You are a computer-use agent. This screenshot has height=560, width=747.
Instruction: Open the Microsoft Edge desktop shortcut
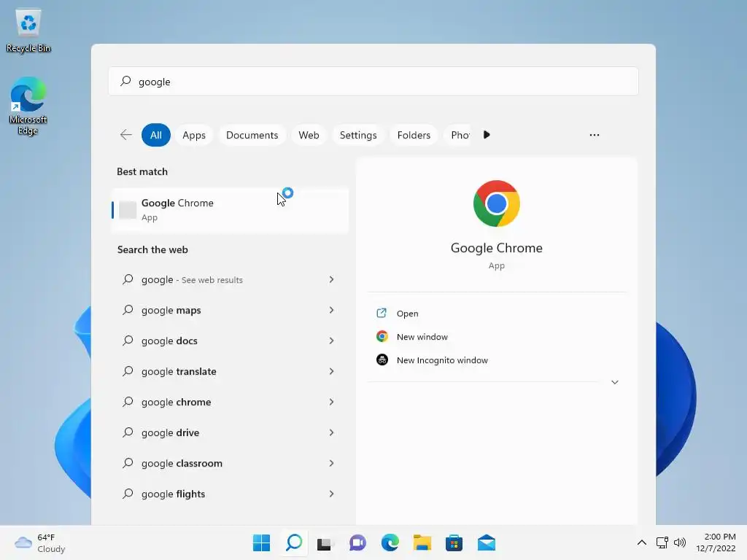click(x=28, y=106)
